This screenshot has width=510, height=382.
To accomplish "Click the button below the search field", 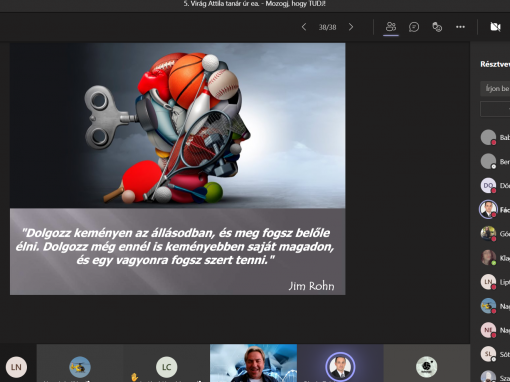I will (495, 109).
